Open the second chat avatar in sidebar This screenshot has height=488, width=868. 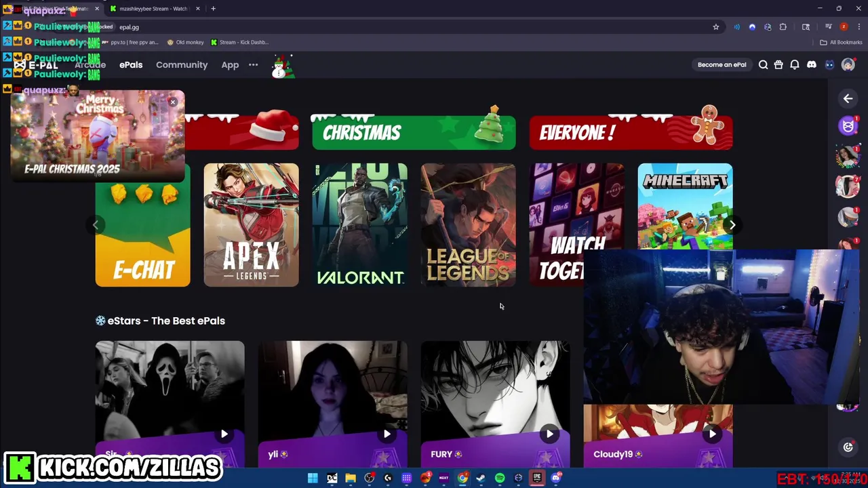click(848, 155)
